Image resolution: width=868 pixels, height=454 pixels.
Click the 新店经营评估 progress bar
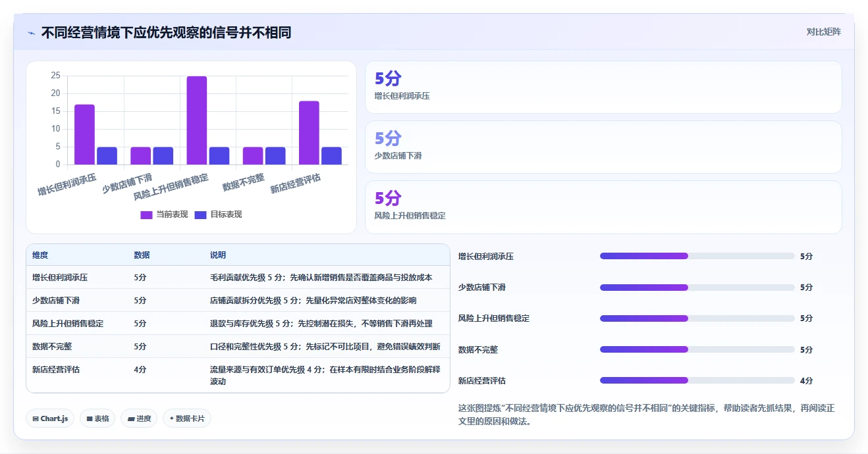(697, 380)
